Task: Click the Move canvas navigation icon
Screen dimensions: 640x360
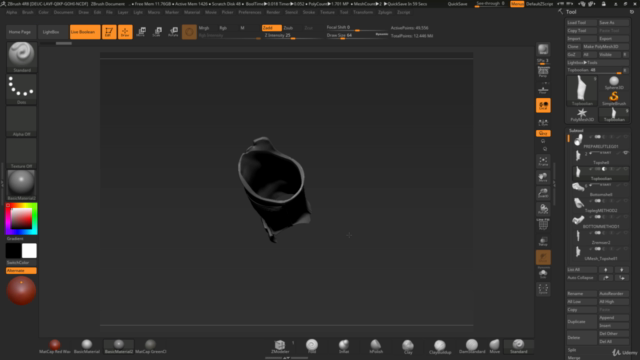Action: [543, 178]
